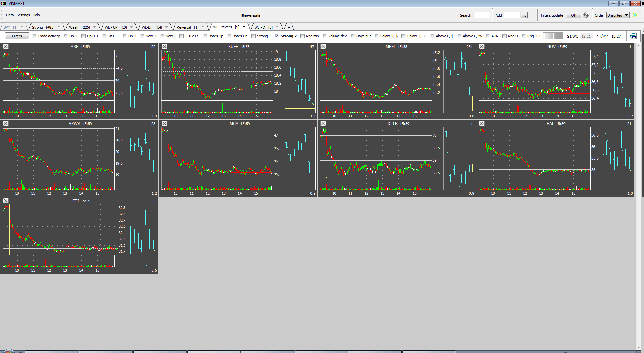644x353 pixels.
Task: Expand Reversal tab dropdown arrow
Action: [203, 27]
